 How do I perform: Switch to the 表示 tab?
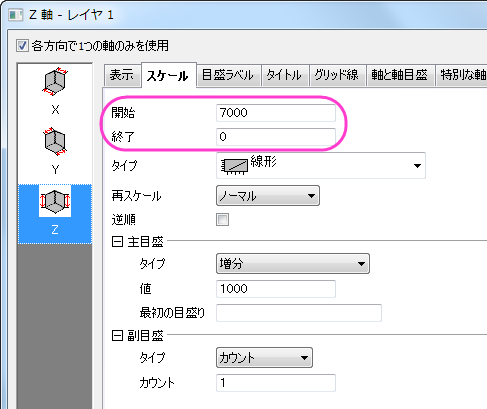click(122, 75)
